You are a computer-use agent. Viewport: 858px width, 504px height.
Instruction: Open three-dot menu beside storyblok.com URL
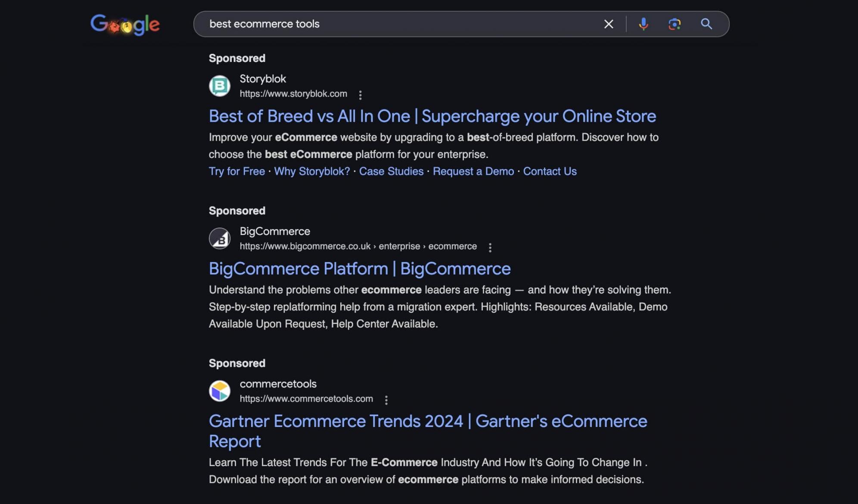pyautogui.click(x=360, y=95)
